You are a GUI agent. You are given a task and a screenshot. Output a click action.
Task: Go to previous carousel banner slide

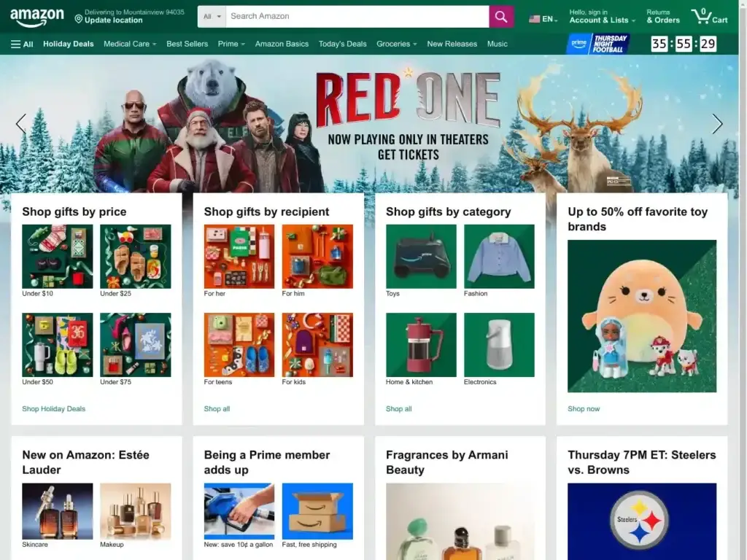point(21,124)
